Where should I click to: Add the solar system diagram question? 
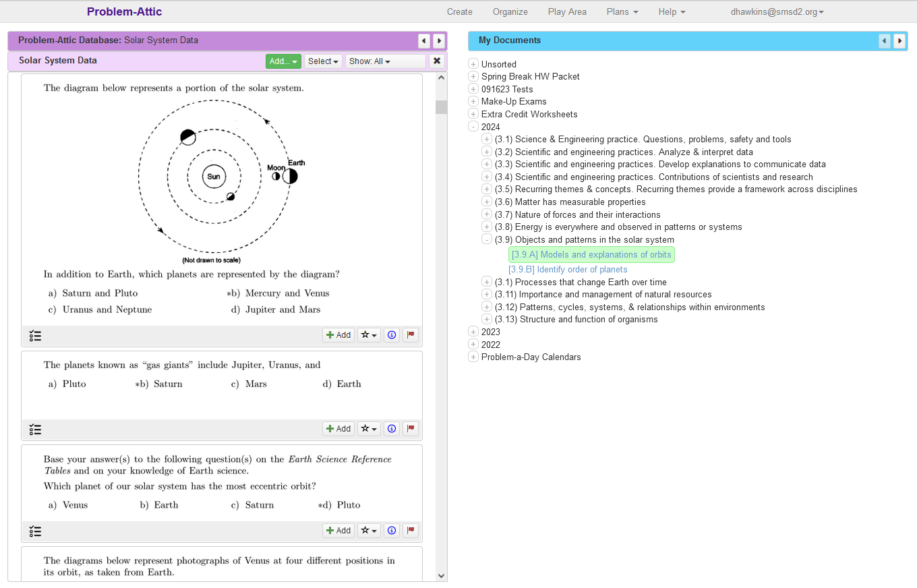338,335
